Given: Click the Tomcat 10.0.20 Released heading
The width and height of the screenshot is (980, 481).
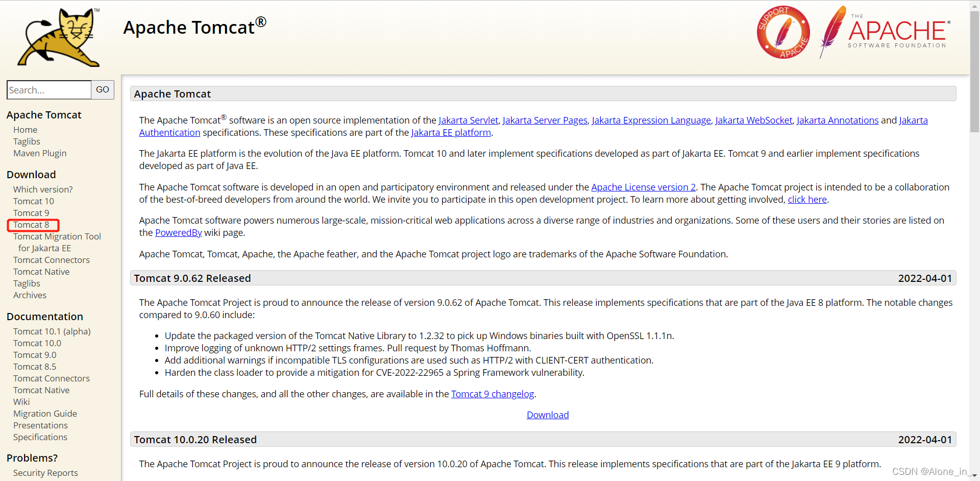Looking at the screenshot, I should pos(195,440).
